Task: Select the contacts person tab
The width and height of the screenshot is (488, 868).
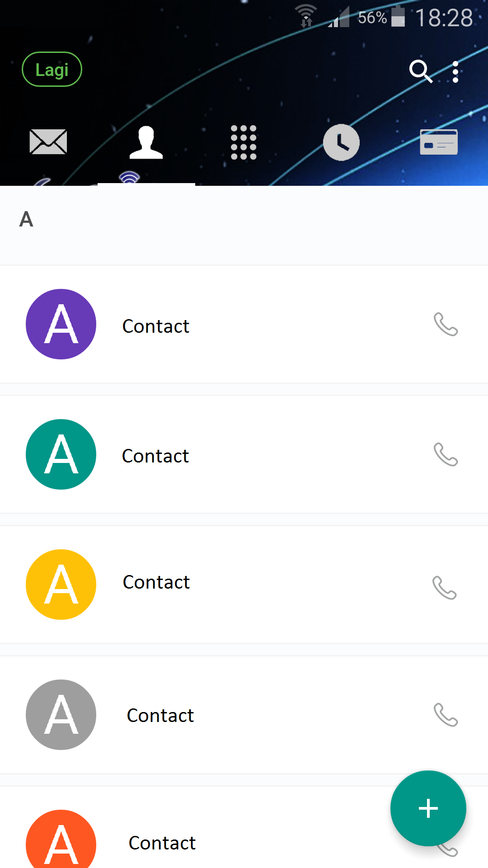Action: 146,142
